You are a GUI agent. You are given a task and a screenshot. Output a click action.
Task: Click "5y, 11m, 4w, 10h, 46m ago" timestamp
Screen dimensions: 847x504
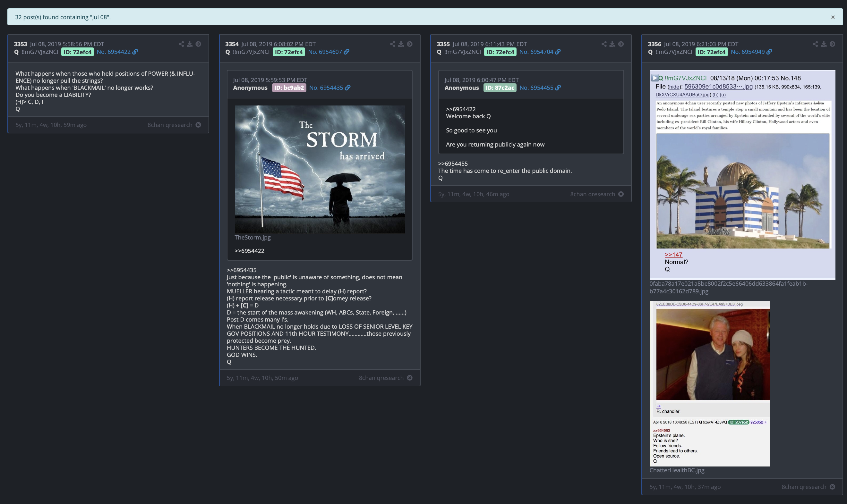click(x=474, y=194)
